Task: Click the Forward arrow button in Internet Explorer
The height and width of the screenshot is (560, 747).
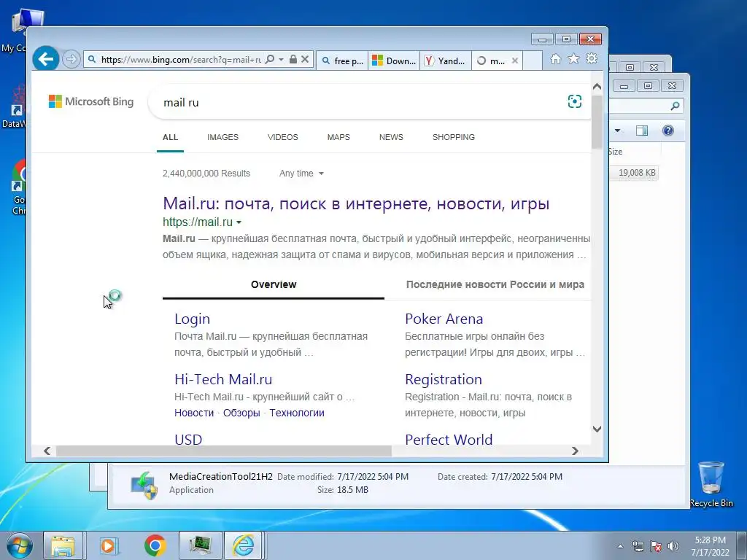Action: pos(71,60)
